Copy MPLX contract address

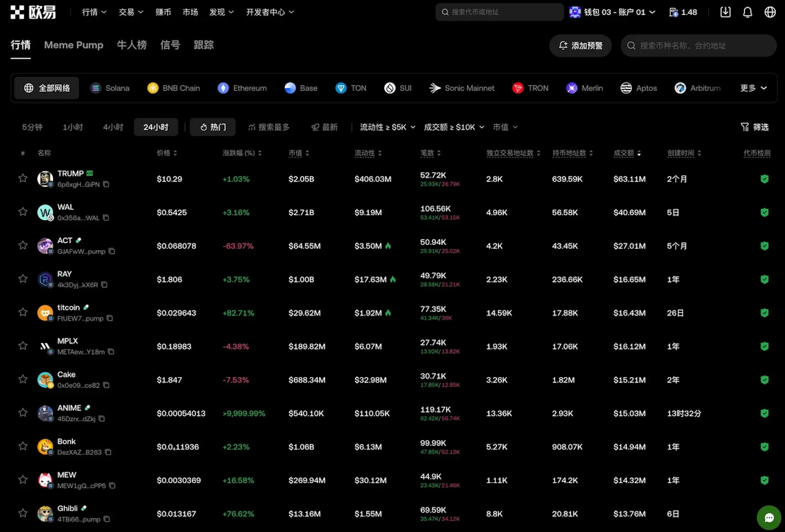pyautogui.click(x=111, y=351)
